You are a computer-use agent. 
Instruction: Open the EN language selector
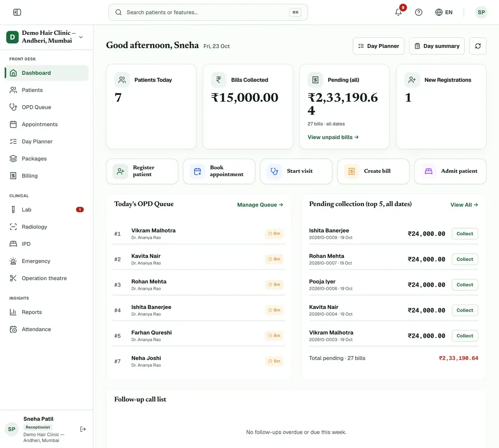pos(444,12)
